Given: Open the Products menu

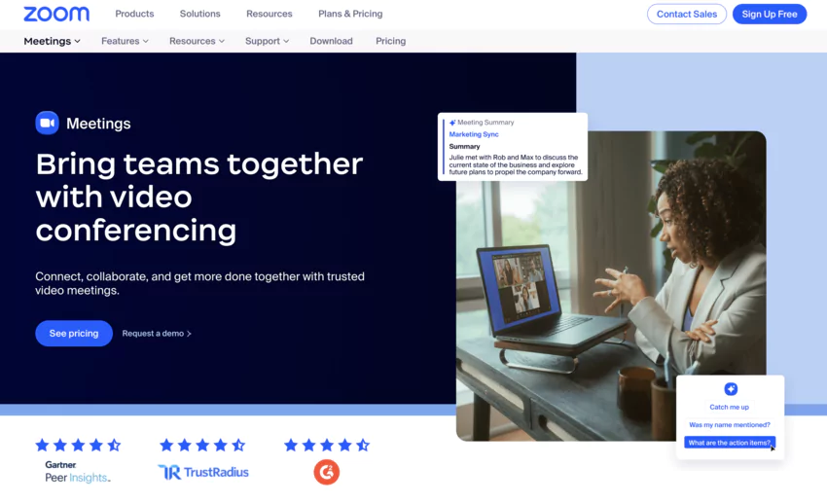Looking at the screenshot, I should pyautogui.click(x=134, y=14).
